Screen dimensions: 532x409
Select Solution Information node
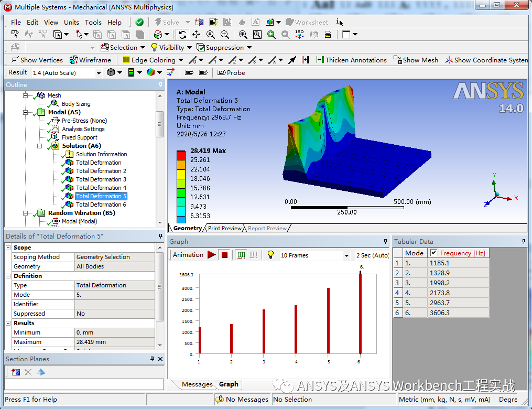coord(102,154)
